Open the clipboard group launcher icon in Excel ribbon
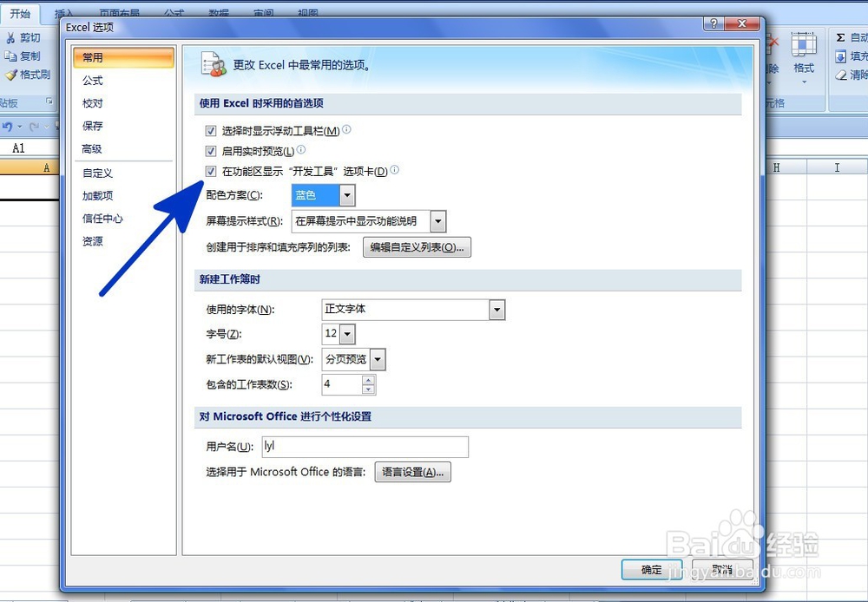The height and width of the screenshot is (602, 868). (49, 101)
